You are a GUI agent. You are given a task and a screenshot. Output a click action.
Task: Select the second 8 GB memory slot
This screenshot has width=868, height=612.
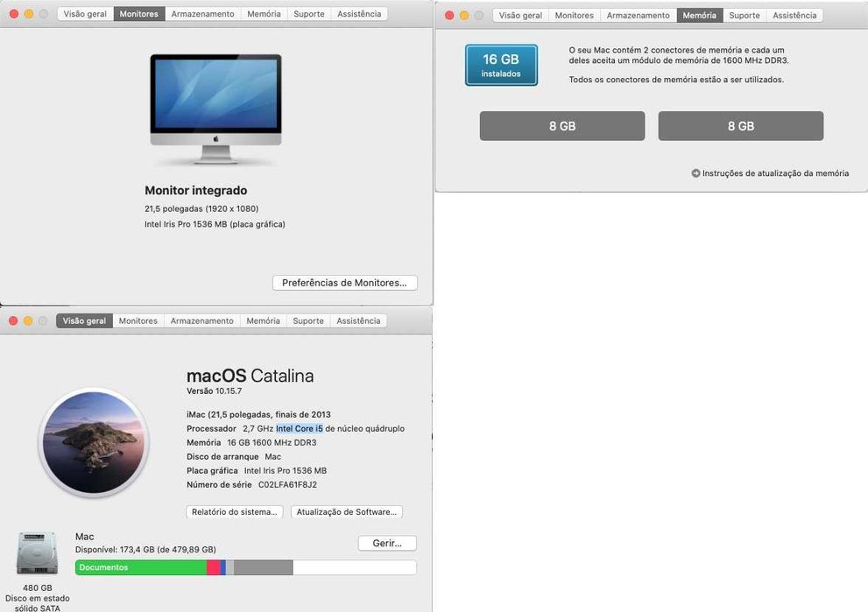tap(741, 126)
